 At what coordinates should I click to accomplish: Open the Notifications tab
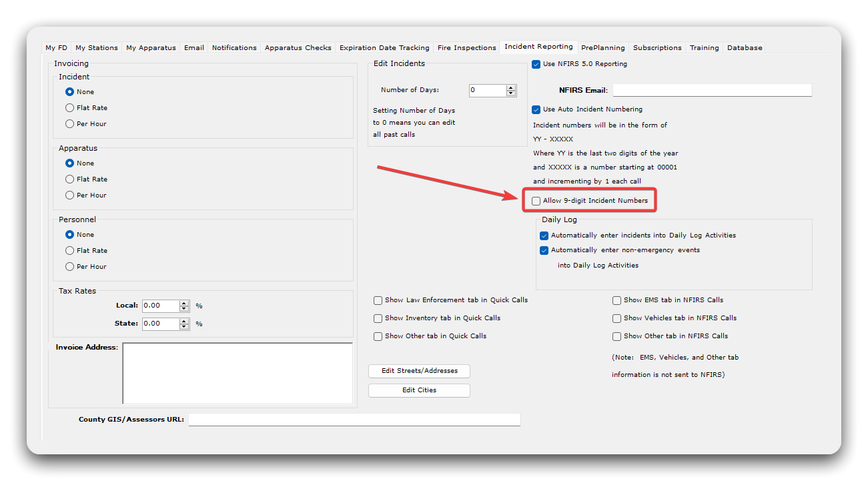(x=234, y=48)
